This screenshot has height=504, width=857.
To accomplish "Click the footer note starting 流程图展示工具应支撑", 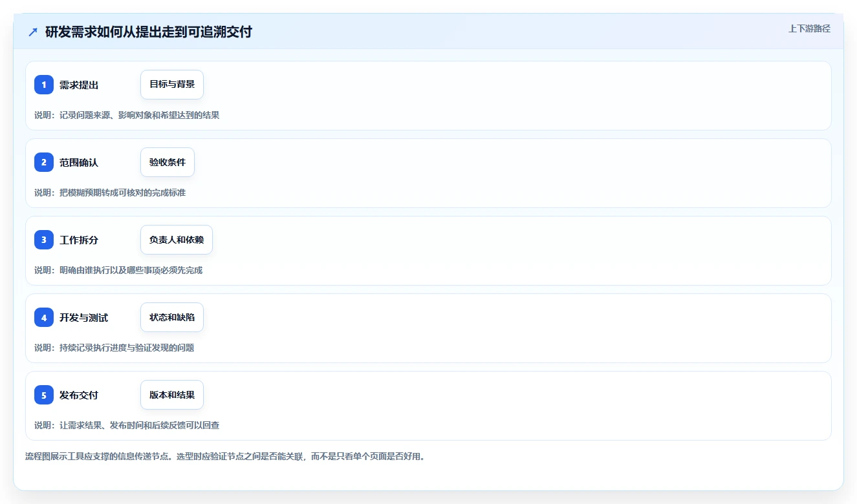I will click(225, 457).
